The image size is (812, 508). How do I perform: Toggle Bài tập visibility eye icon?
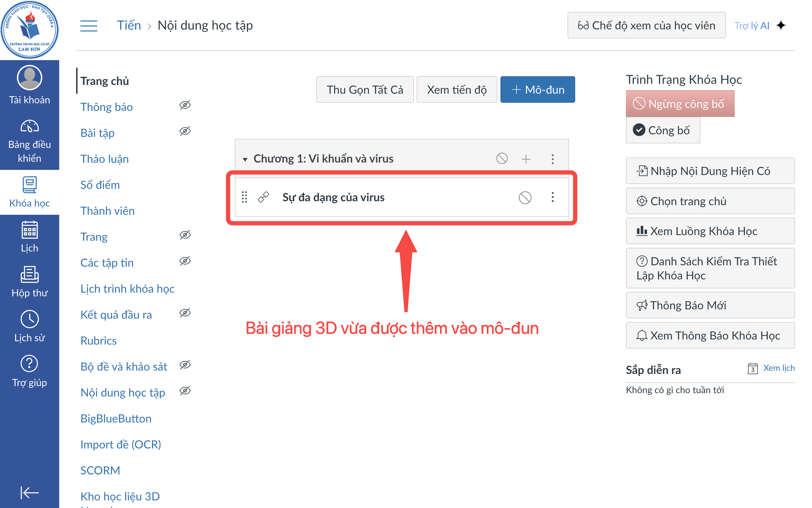point(185,131)
